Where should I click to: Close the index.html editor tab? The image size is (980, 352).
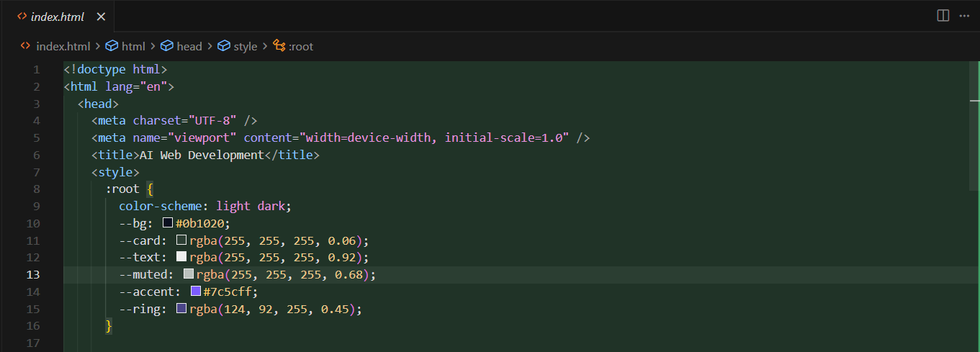coord(101,17)
